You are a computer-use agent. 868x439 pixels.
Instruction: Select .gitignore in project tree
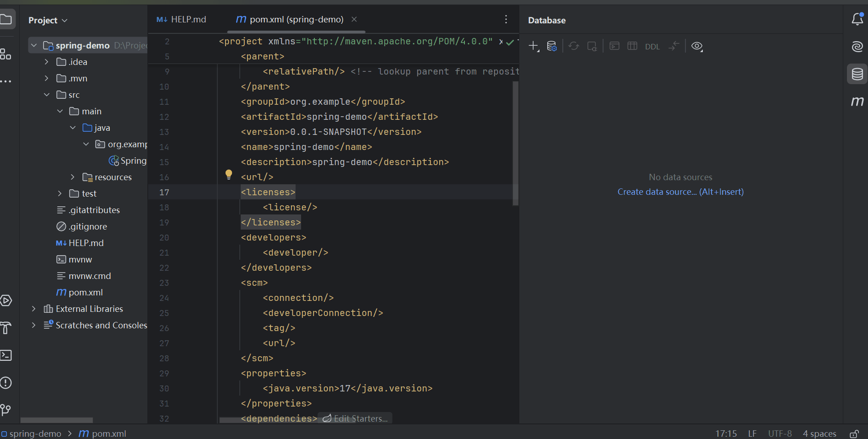click(81, 226)
